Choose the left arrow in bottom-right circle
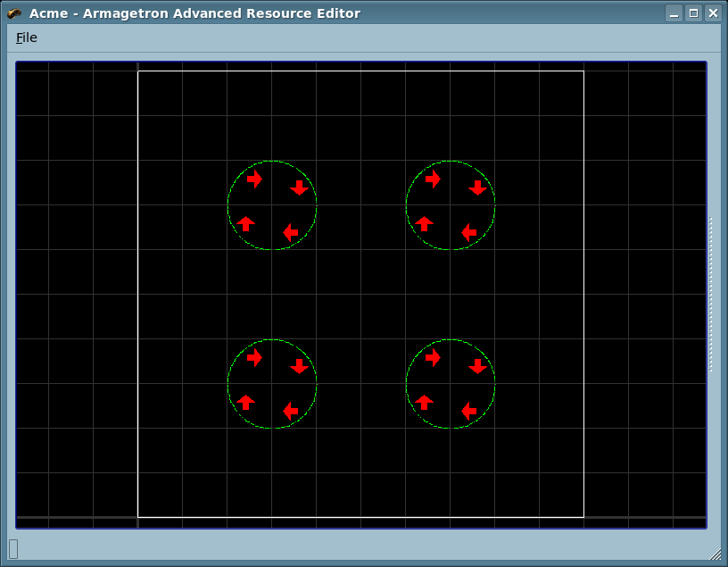The width and height of the screenshot is (728, 567). [x=469, y=411]
